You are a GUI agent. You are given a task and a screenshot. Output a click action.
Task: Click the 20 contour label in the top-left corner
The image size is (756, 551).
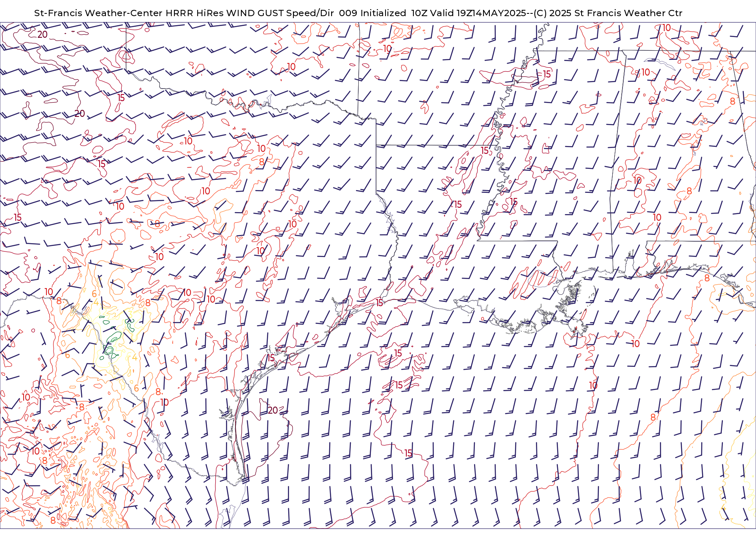43,35
